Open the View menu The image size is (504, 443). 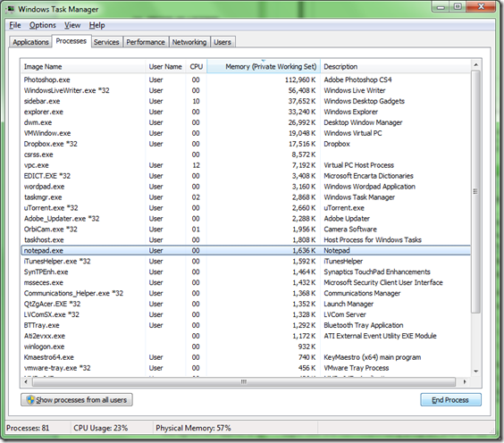tap(72, 25)
